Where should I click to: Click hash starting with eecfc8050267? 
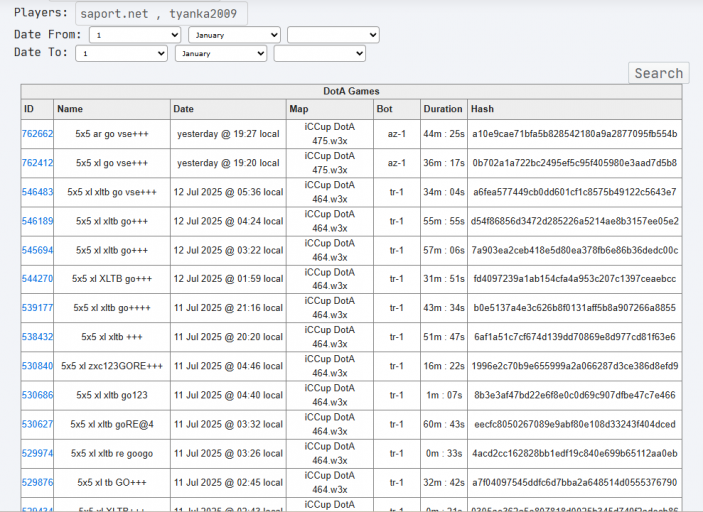tap(574, 424)
